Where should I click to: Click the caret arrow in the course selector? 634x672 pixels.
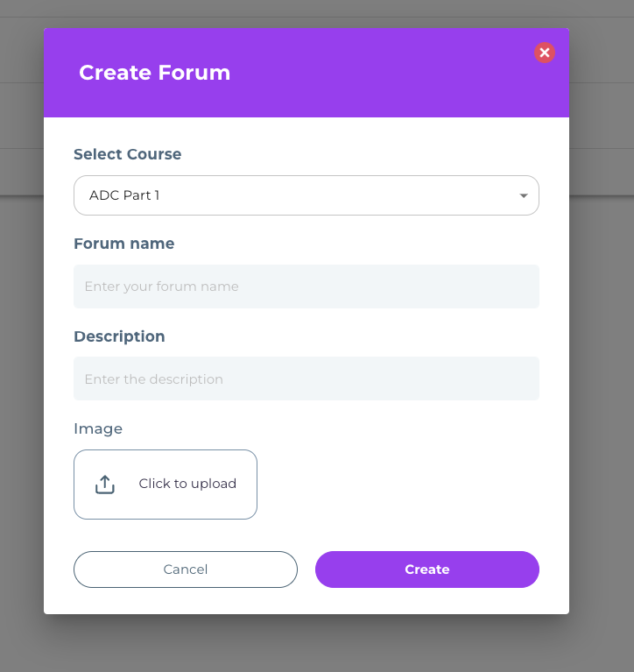[x=524, y=195]
